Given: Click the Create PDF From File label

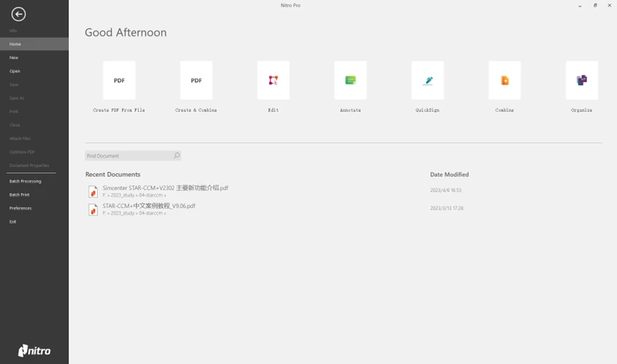Looking at the screenshot, I should (119, 110).
